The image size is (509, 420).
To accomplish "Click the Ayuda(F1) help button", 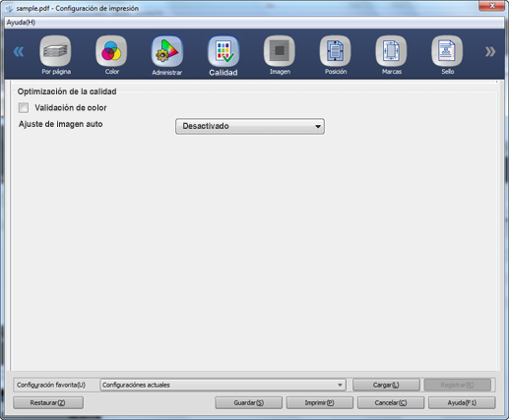I will 462,402.
